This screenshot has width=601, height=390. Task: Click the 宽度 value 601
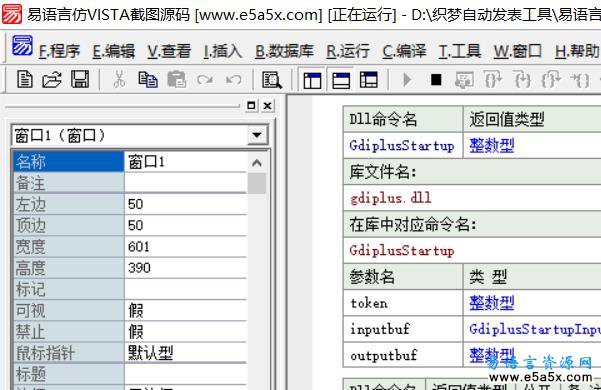[x=186, y=246]
